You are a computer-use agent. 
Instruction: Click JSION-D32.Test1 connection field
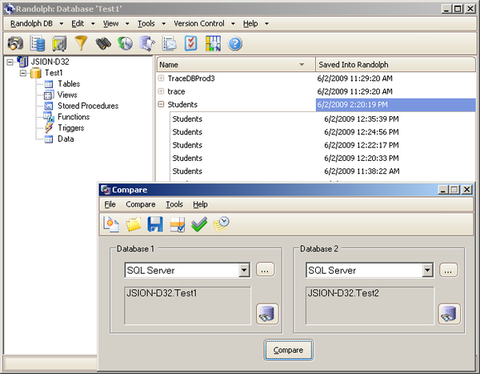point(188,305)
